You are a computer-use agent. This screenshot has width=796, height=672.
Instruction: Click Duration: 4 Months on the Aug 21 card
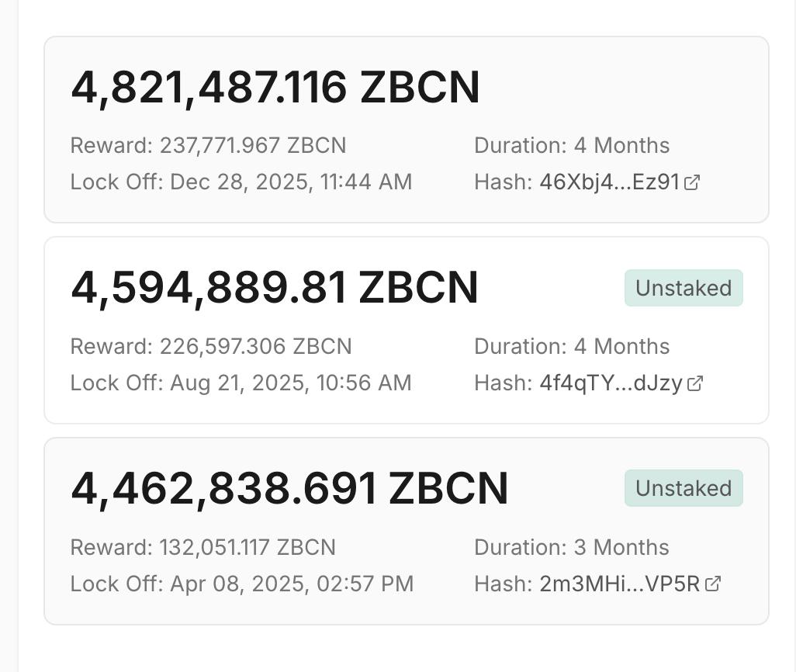coord(572,346)
